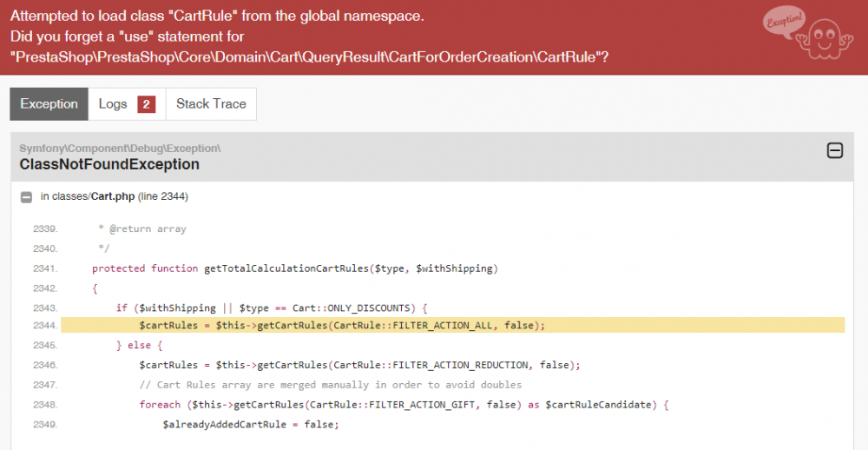Screen dimensions: 868x450
Task: Click the ClassNotFoundException heading
Action: [x=109, y=164]
